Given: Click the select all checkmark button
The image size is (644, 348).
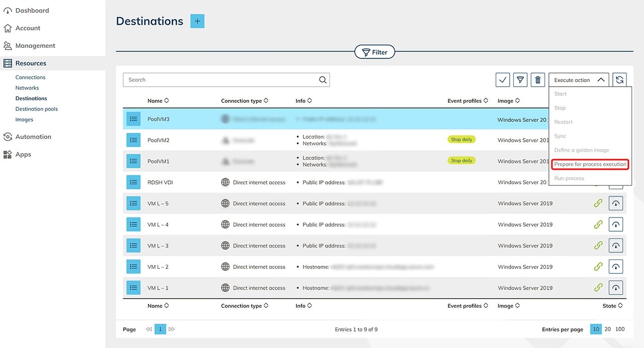Looking at the screenshot, I should (x=503, y=80).
